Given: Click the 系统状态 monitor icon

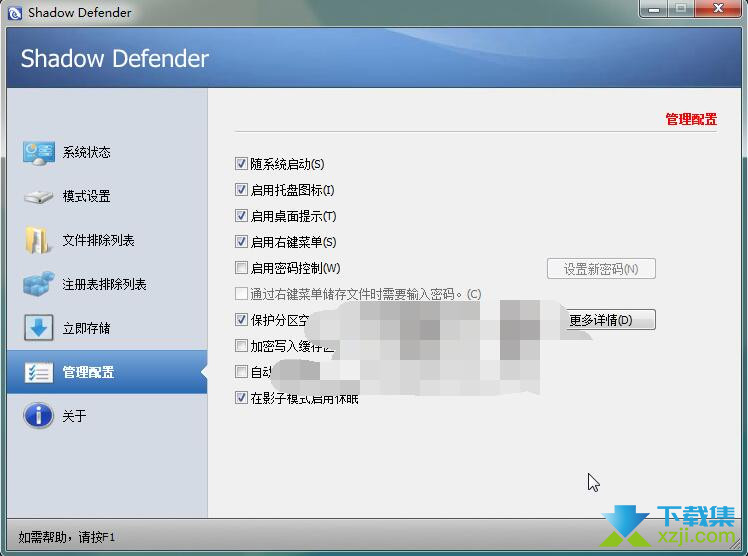Looking at the screenshot, I should pyautogui.click(x=39, y=153).
